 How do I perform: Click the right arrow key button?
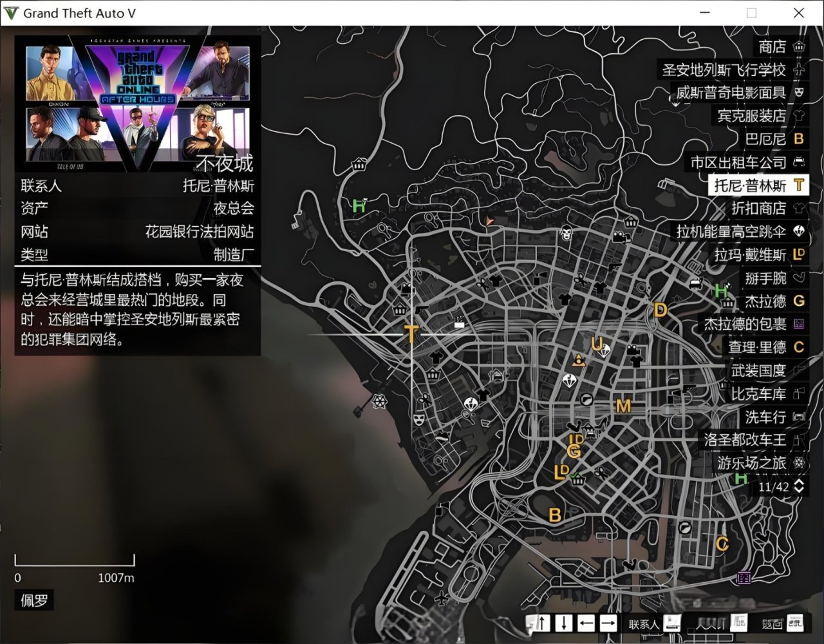click(x=608, y=623)
